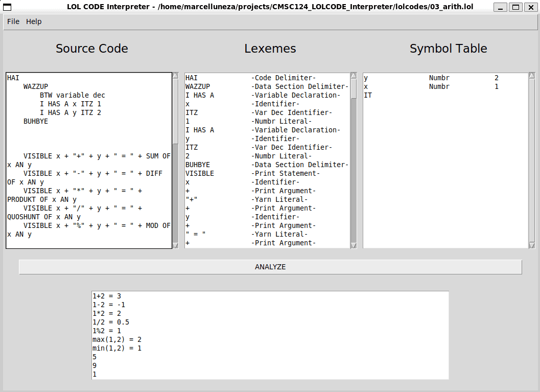This screenshot has width=540, height=392.
Task: Click 'QUOSHUNT OF x AN y' source line
Action: (x=44, y=217)
